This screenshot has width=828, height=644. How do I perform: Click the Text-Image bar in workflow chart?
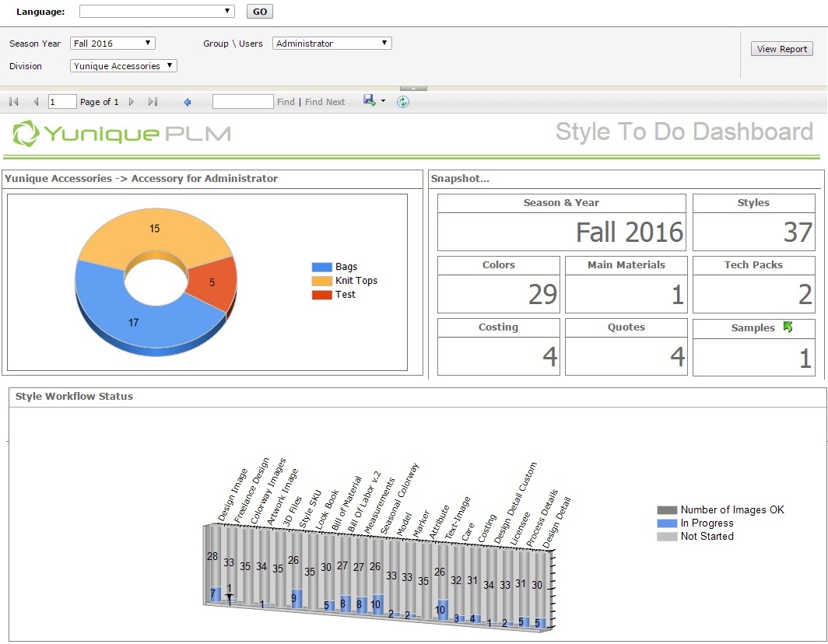[x=442, y=581]
